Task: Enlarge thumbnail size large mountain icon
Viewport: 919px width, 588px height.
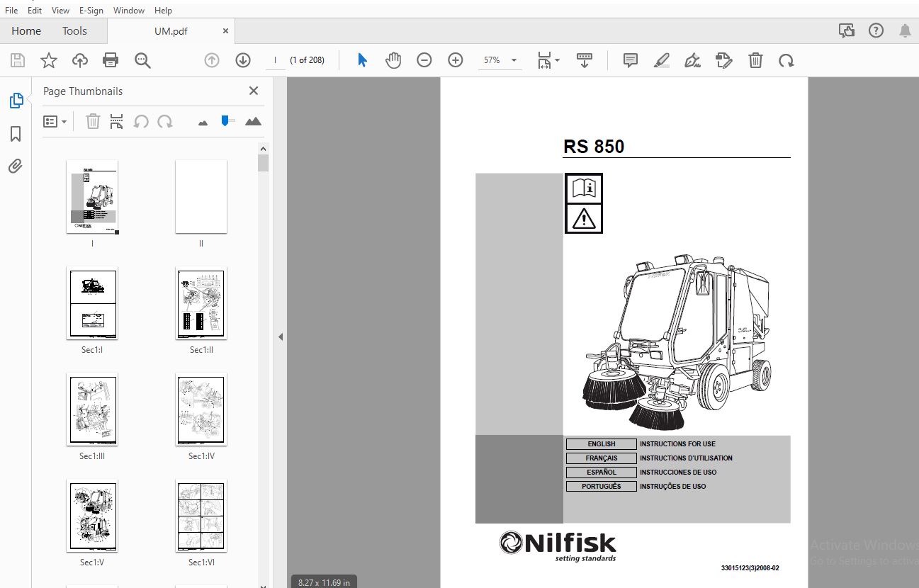Action: pyautogui.click(x=253, y=121)
